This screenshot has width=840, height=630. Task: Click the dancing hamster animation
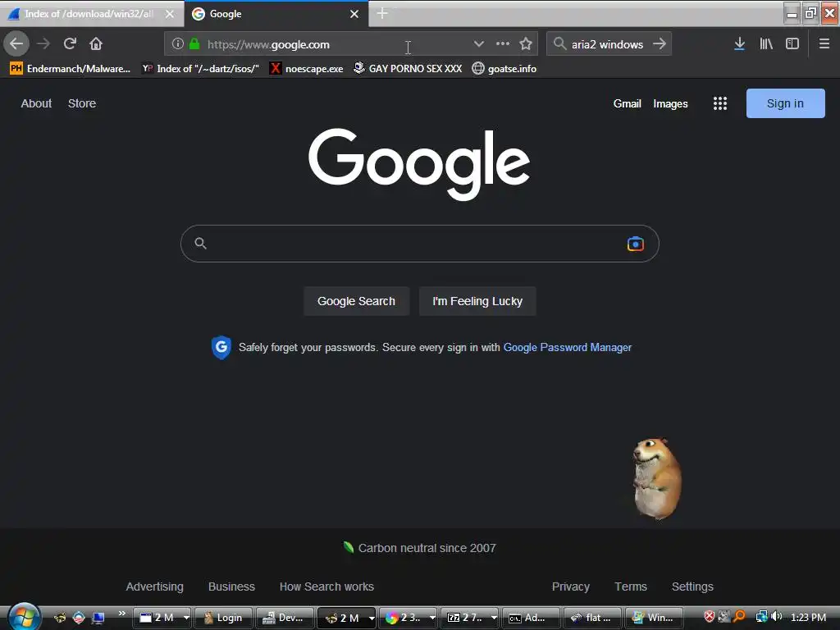(657, 478)
